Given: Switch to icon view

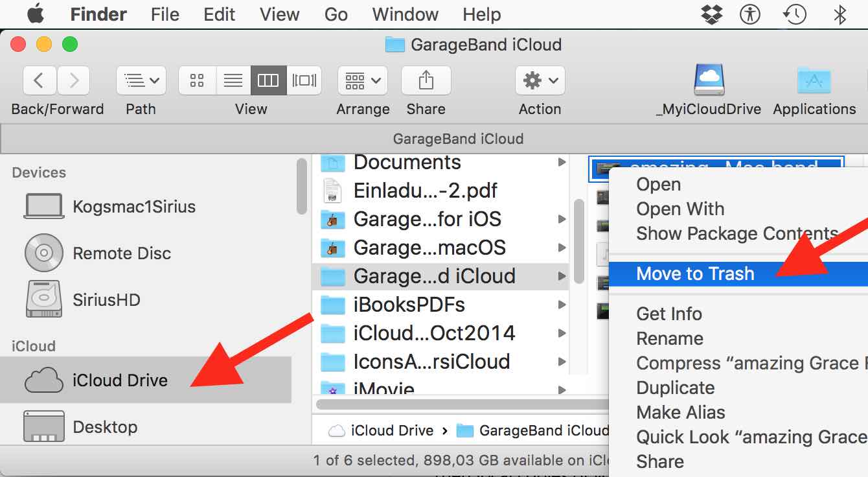Looking at the screenshot, I should (x=197, y=80).
